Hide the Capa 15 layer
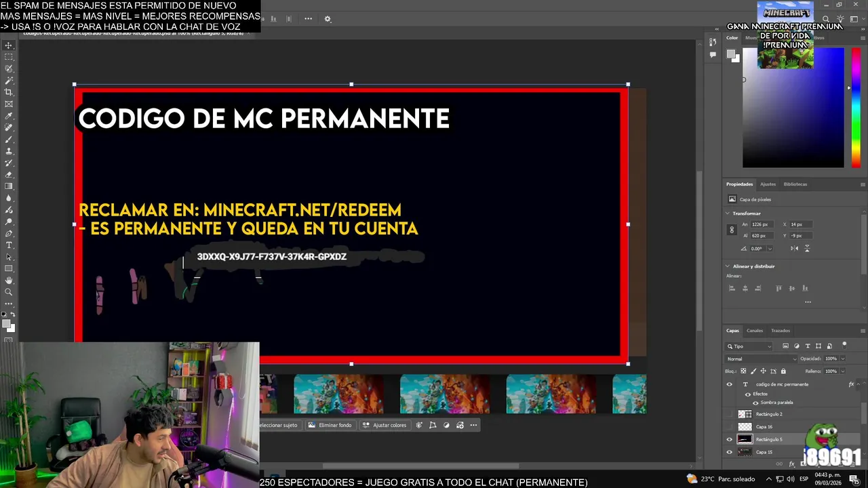The image size is (868, 488). click(x=730, y=452)
